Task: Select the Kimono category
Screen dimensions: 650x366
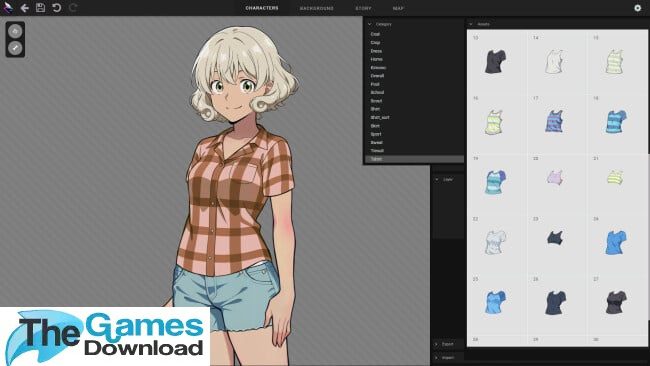Action: click(378, 68)
